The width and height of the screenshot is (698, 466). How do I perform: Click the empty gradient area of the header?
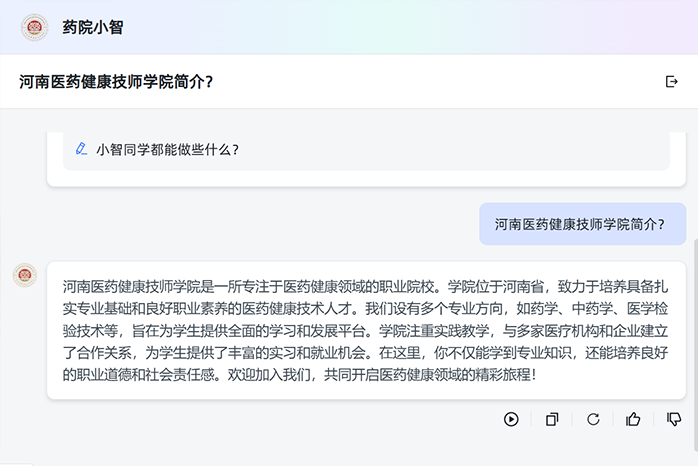pos(400,27)
